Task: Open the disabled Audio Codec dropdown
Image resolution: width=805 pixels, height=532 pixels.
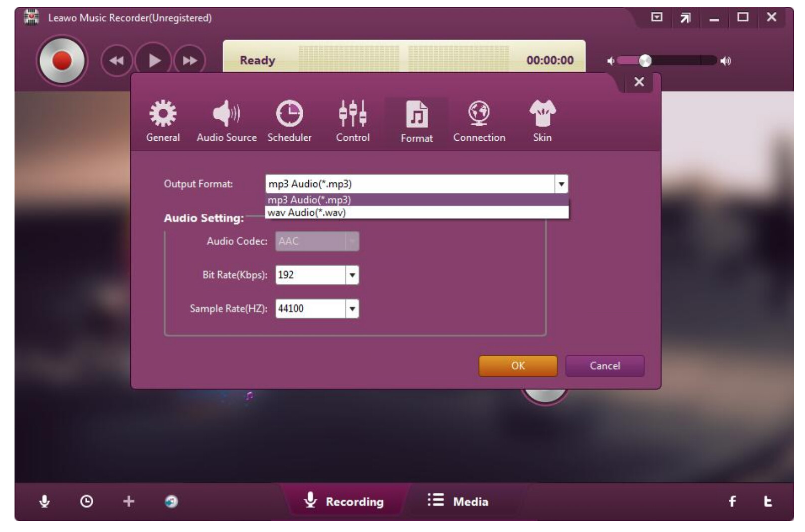Action: 317,241
